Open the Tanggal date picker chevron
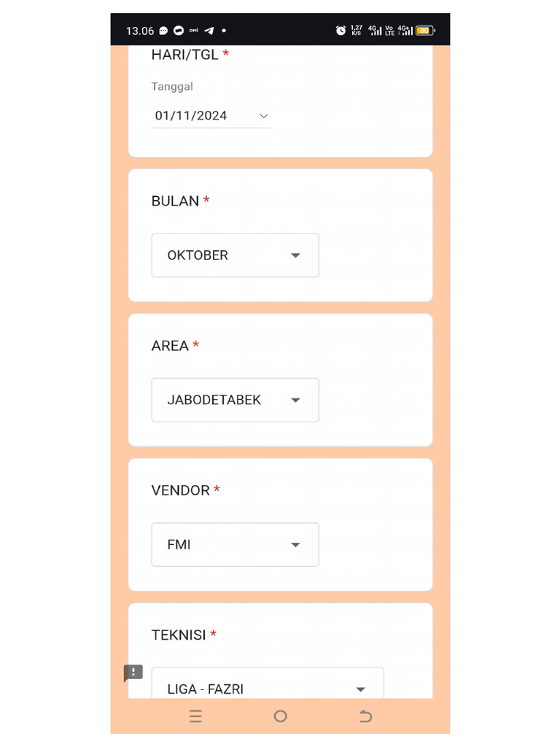Viewport: 560px width, 747px height. [264, 116]
